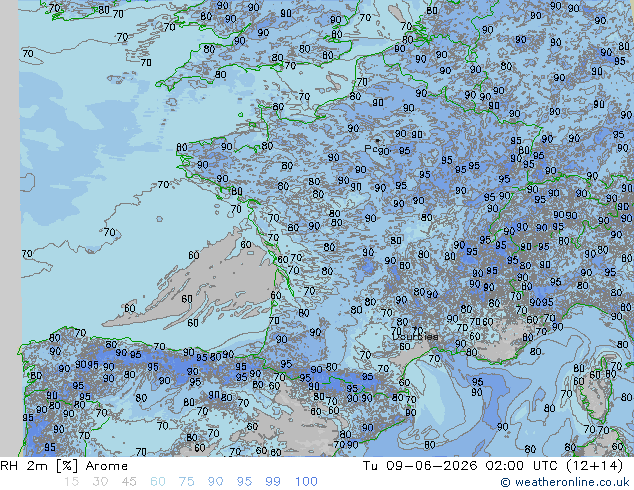Viewport: 634px width, 490px height.
Task: Click legend value 75 in the colour scale
Action: coord(186,482)
